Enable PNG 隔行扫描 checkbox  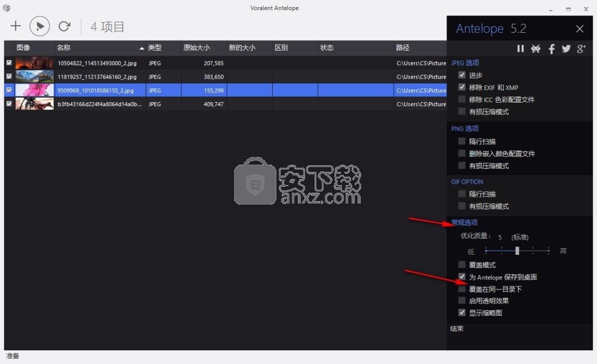tap(462, 141)
